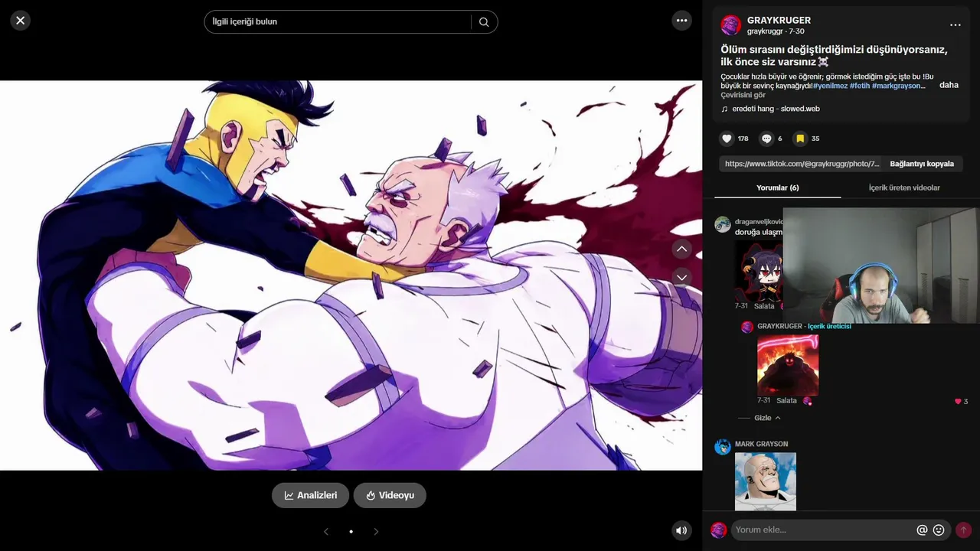Click the photo carousel dot indicator

[x=351, y=531]
